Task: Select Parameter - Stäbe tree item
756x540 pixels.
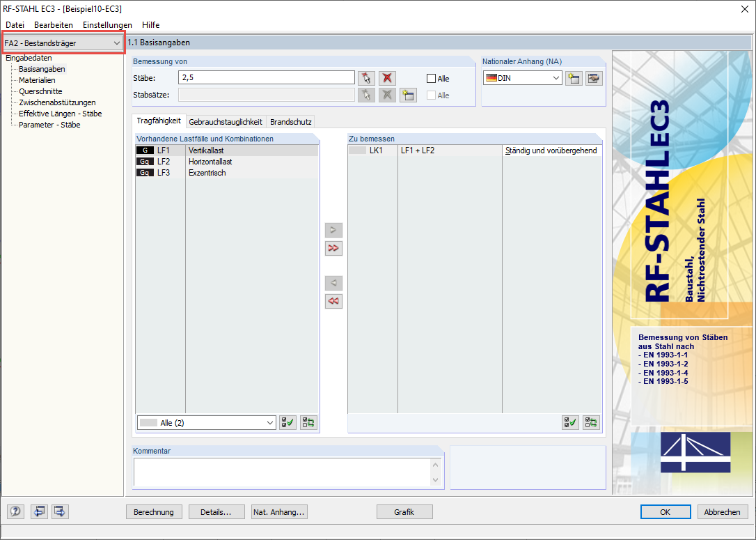Action: (49, 125)
